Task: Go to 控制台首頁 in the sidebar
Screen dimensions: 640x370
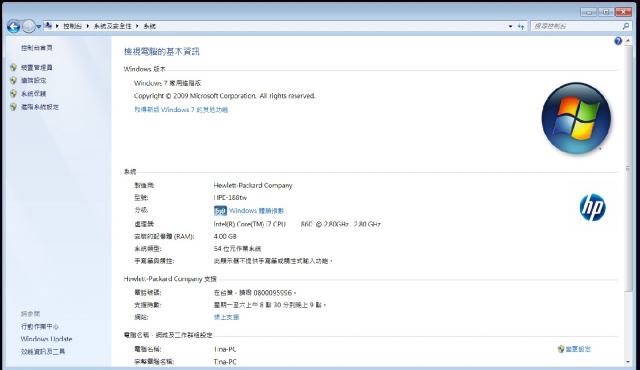Action: [x=37, y=48]
